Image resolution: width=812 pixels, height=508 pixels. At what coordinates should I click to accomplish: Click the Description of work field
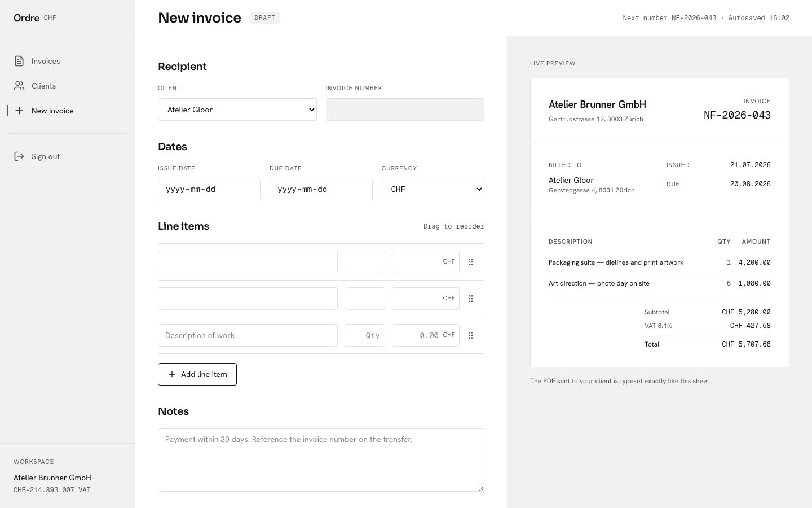click(248, 335)
